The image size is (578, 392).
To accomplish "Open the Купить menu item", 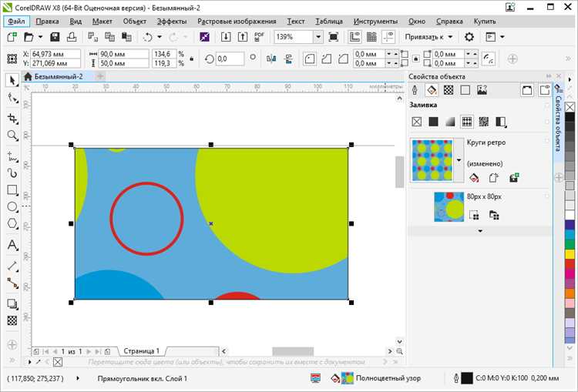I will pos(485,22).
